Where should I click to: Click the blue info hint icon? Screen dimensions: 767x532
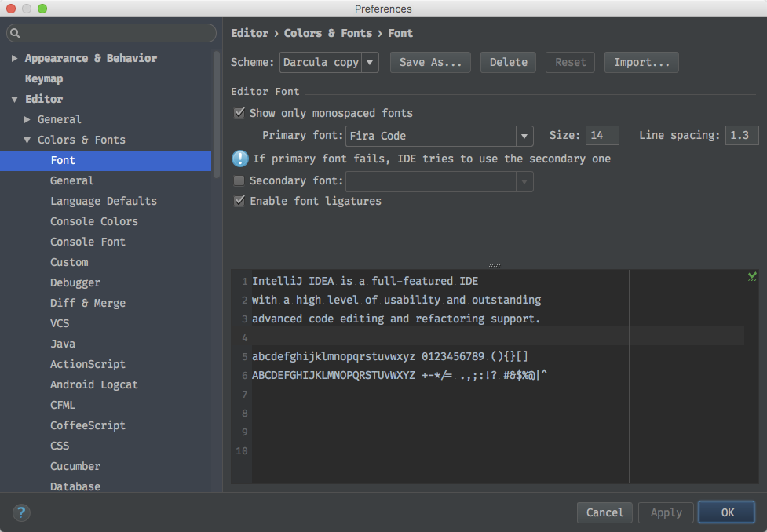(x=239, y=159)
